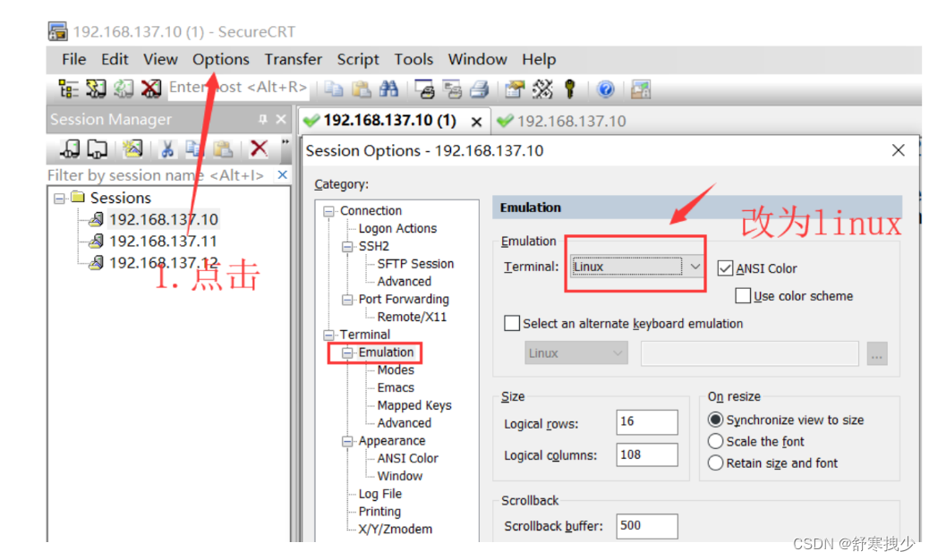Collapse the Terminal category node
Viewport: 929px width, 560px height.
[328, 335]
